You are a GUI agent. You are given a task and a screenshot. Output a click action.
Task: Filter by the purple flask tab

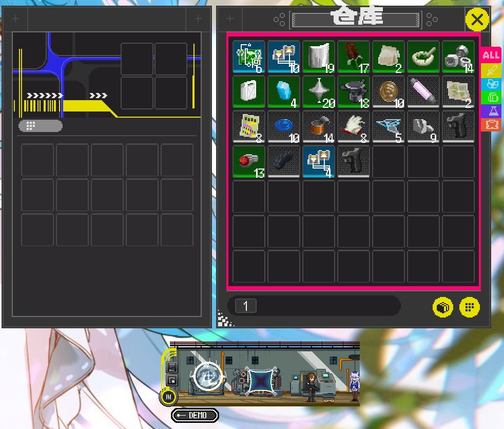tap(491, 110)
